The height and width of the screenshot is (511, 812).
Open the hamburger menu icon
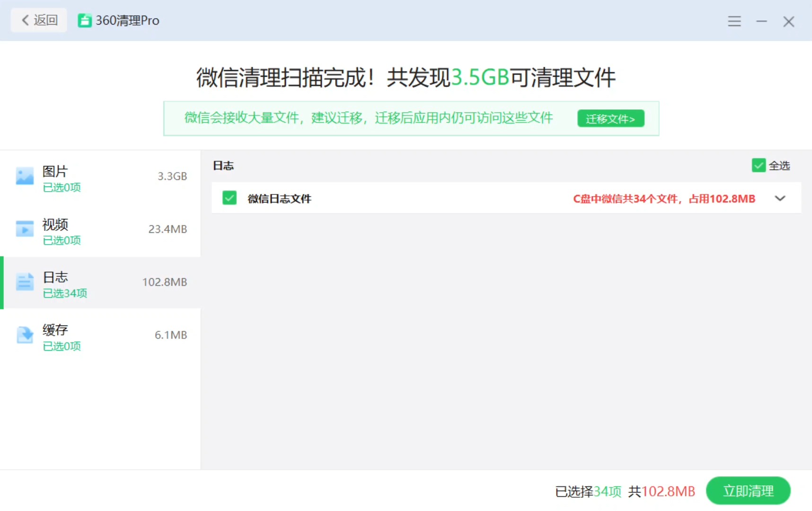[x=734, y=21]
